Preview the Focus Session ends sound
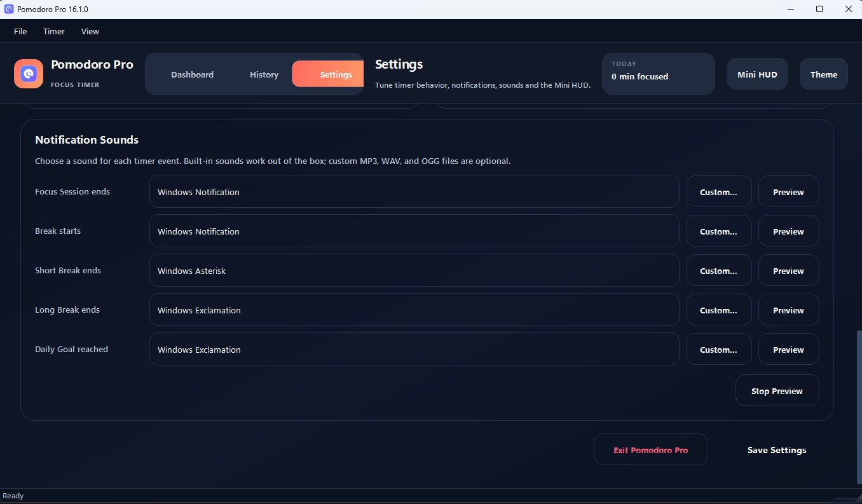Screen dimensions: 862x504 pyautogui.click(x=789, y=192)
